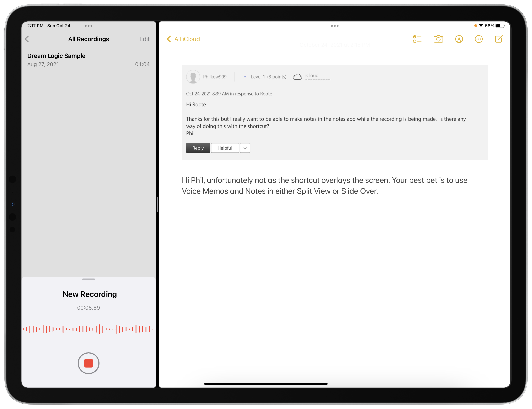This screenshot has width=532, height=409.
Task: Open the Notes window multitasking menu
Action: 335,26
